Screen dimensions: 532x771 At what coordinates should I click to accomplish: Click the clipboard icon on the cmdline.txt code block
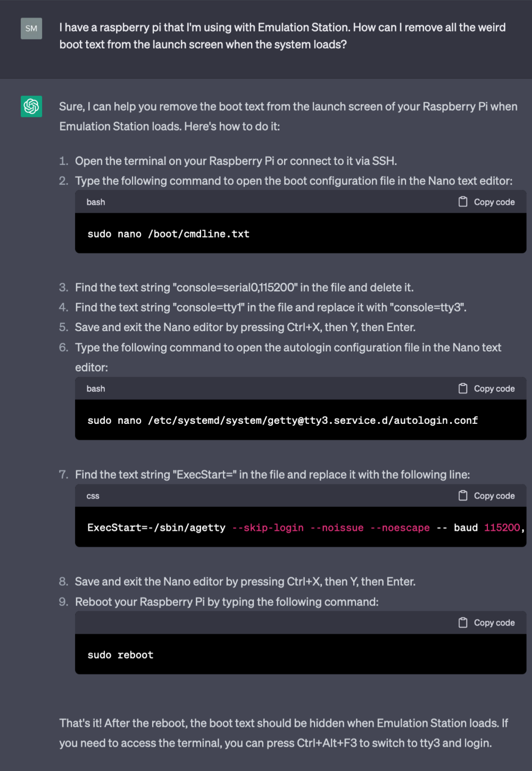point(462,202)
